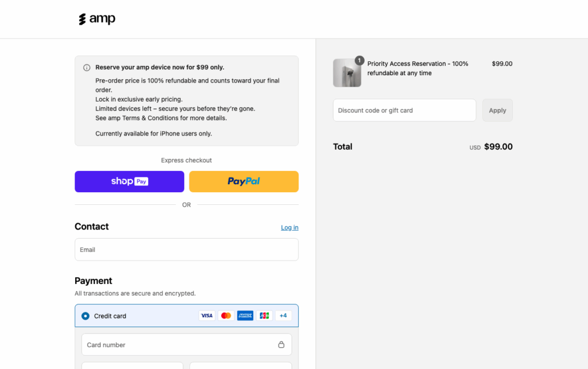Image resolution: width=588 pixels, height=369 pixels.
Task: Click the info icon in reservation notice
Action: (x=87, y=68)
